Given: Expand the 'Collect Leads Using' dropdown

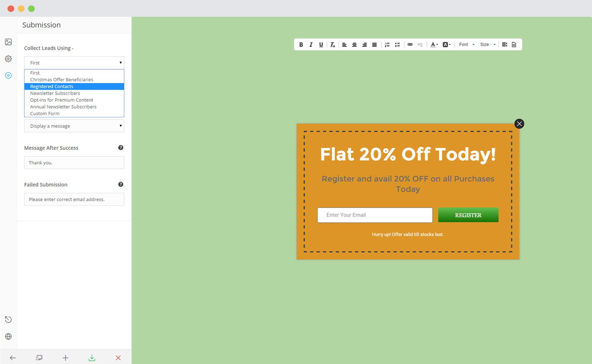Looking at the screenshot, I should (74, 62).
